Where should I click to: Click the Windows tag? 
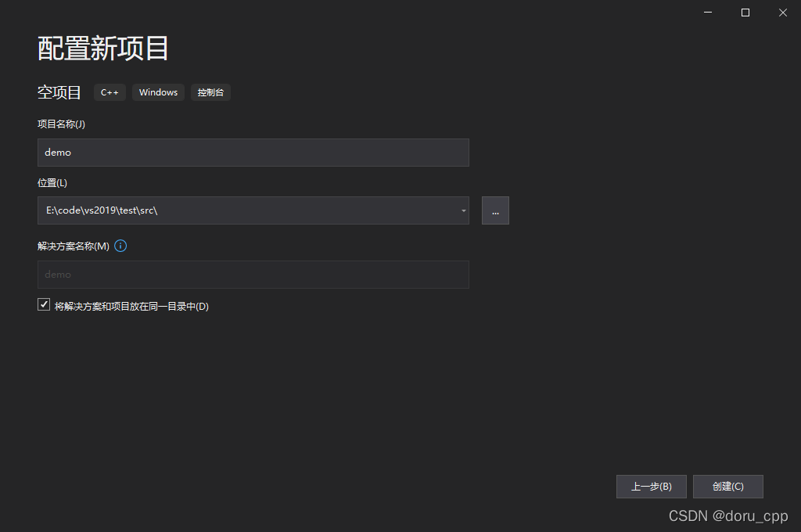[x=158, y=92]
